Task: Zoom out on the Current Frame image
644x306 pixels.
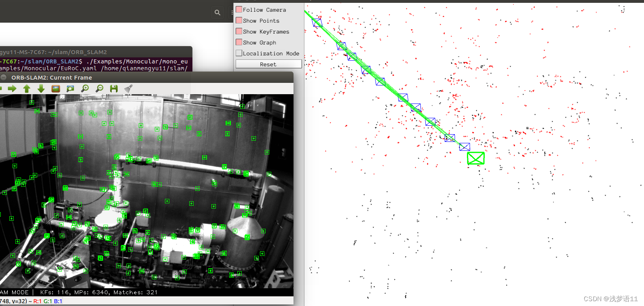Action: point(99,89)
